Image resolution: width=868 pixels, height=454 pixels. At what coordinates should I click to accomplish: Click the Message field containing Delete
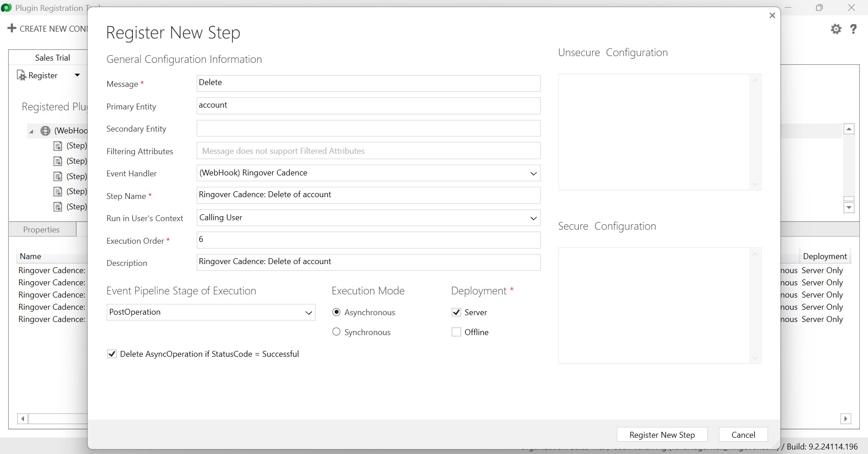[368, 83]
